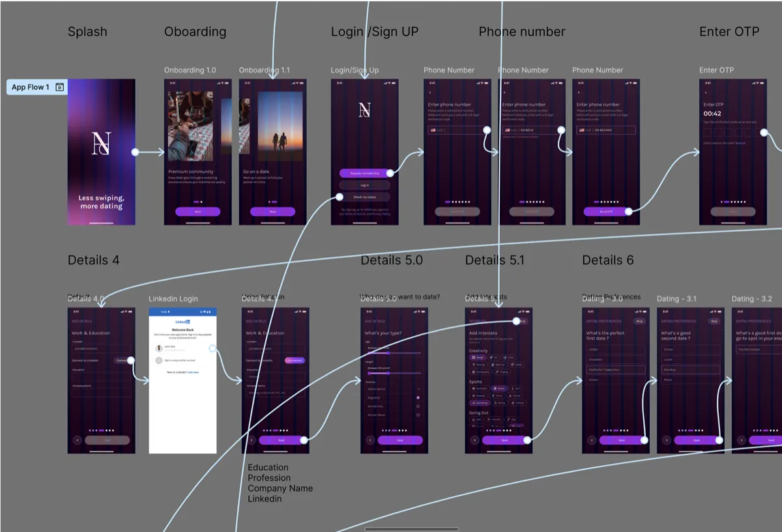The height and width of the screenshot is (532, 782).
Task: Click back arrow on Enter OTP screen
Action: click(x=704, y=92)
